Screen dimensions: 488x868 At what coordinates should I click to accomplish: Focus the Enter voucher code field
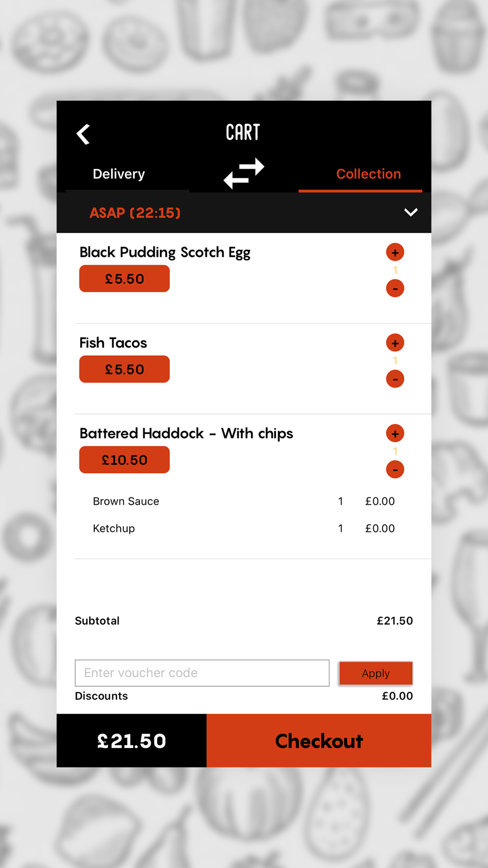coord(202,673)
